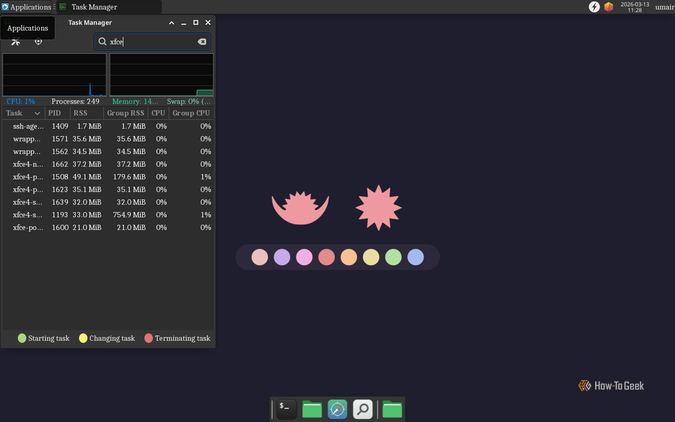This screenshot has height=422, width=675.
Task: Focus the search field containing xfce
Action: point(152,41)
